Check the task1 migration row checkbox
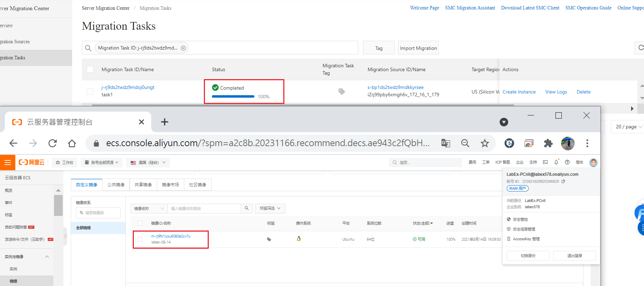 (90, 92)
